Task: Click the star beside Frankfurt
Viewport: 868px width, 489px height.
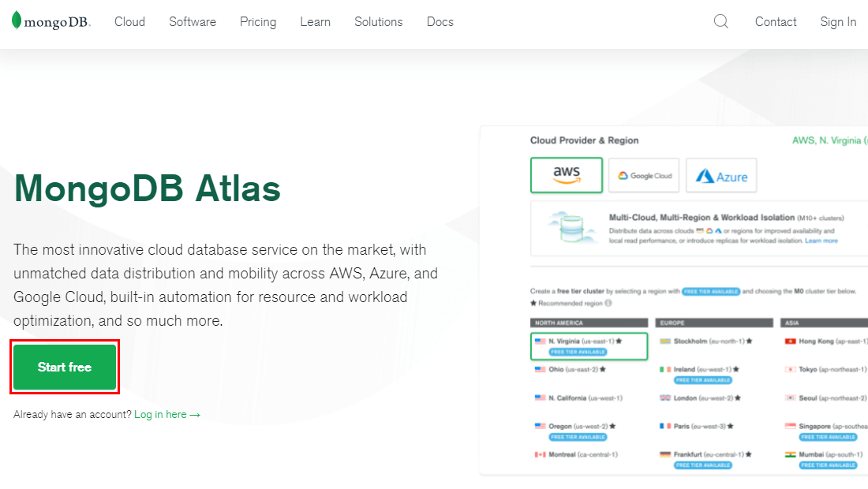Action: tap(748, 455)
